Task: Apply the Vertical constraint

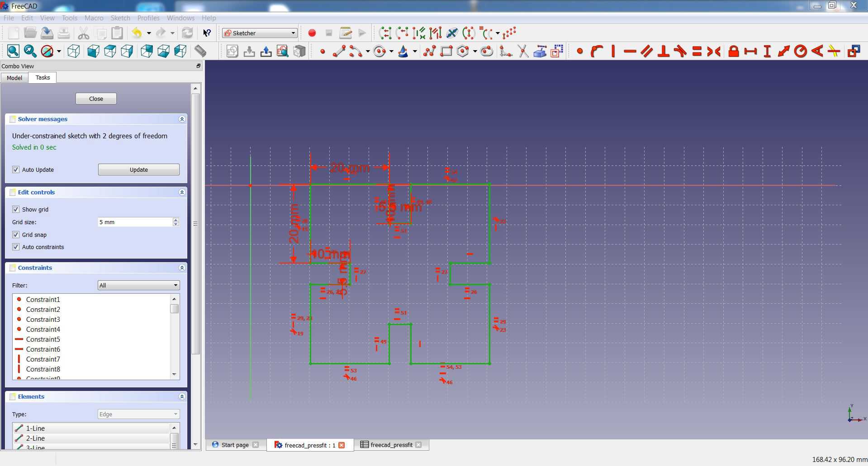Action: tap(613, 51)
